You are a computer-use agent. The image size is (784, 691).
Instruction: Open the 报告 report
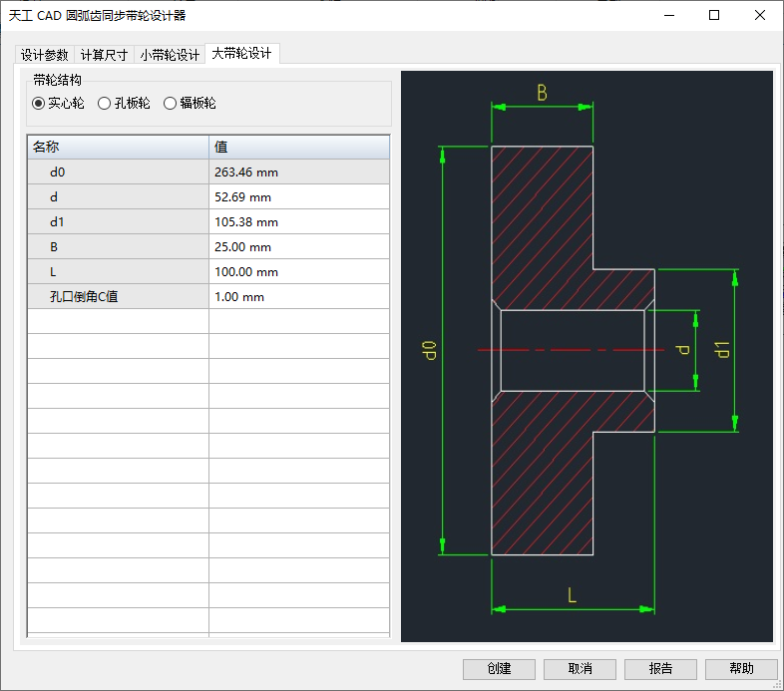[660, 669]
